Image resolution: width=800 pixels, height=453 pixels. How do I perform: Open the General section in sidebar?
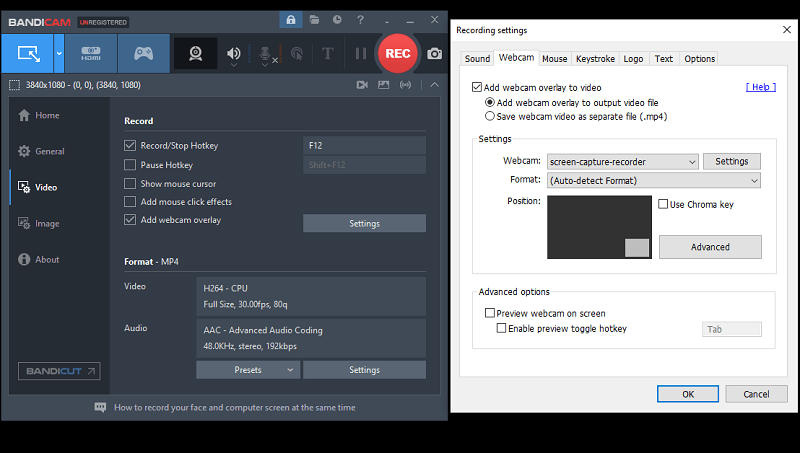tap(49, 151)
